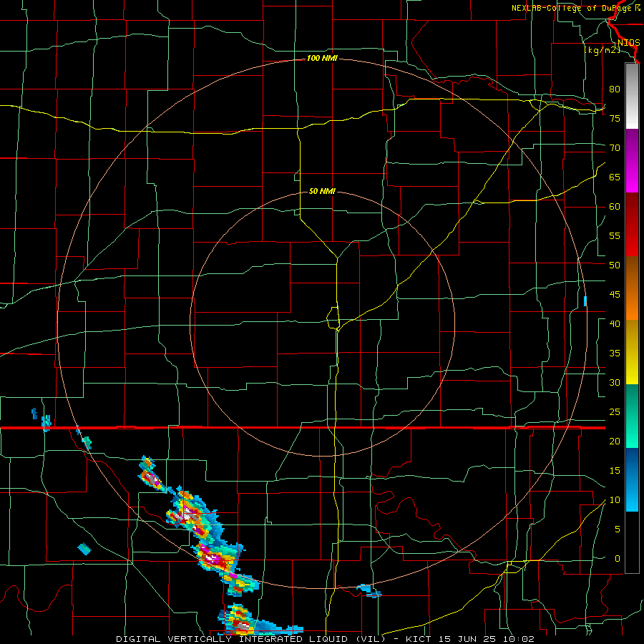
Task: Click the value 0 on the VIL scale
Action: tap(618, 559)
